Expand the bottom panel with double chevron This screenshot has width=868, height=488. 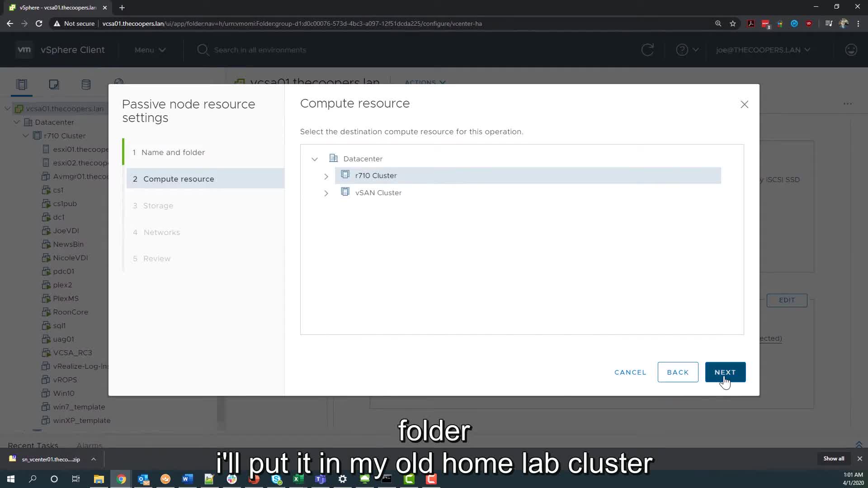pos(859,445)
